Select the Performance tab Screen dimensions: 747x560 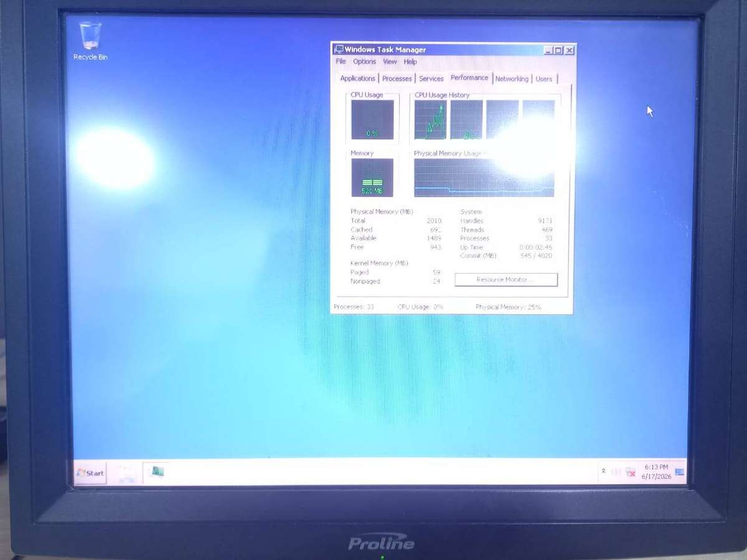click(469, 78)
